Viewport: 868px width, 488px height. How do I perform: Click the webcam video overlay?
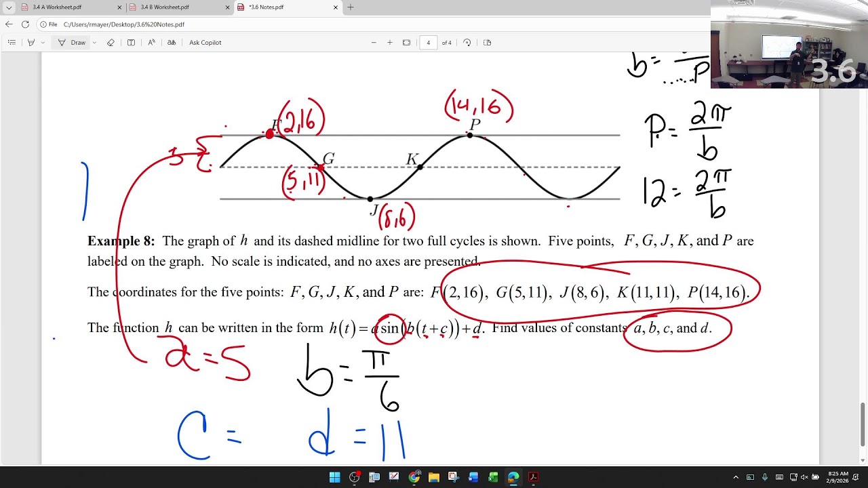click(789, 44)
